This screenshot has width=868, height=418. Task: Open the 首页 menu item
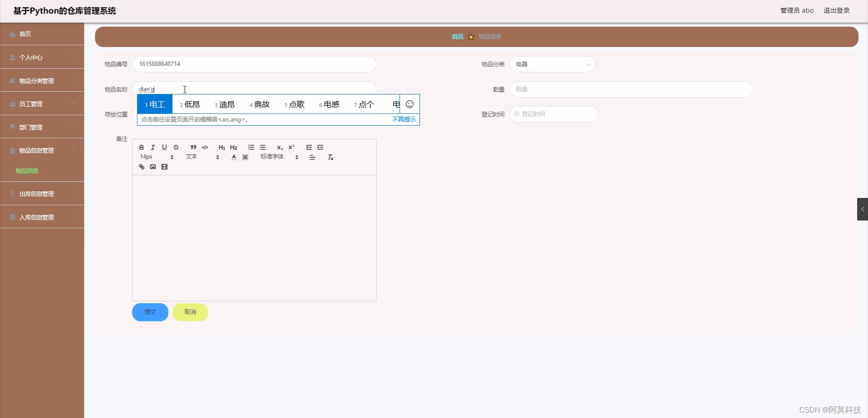point(25,34)
